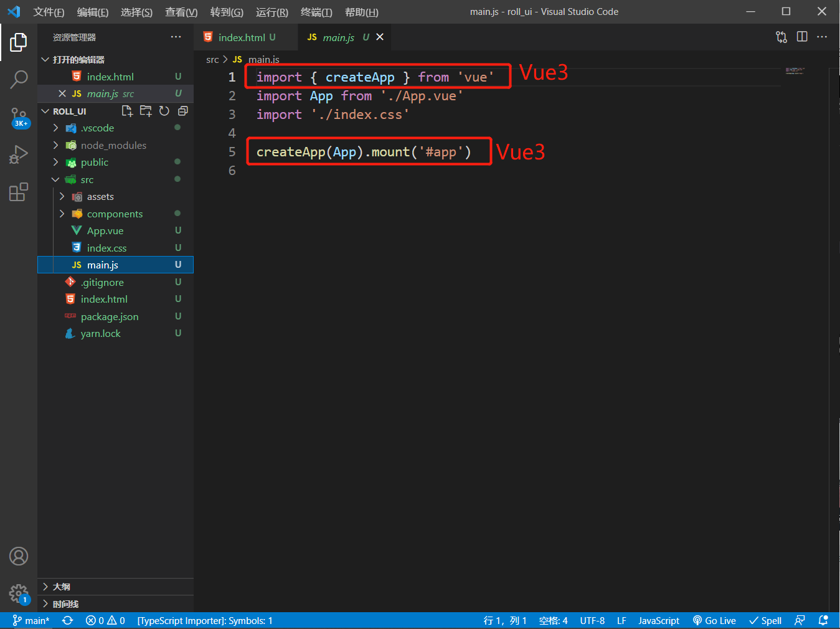Click New Folder icon in ROLL_UI header
This screenshot has width=840, height=629.
146,111
